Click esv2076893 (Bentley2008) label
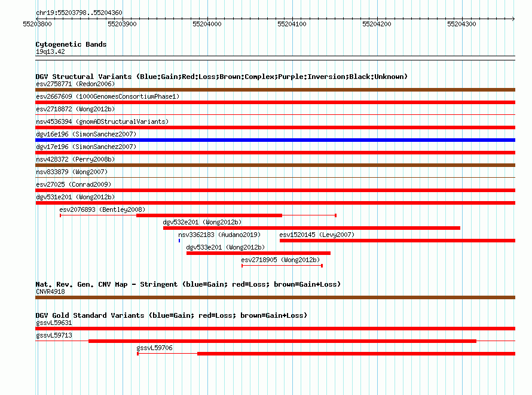 click(102, 209)
